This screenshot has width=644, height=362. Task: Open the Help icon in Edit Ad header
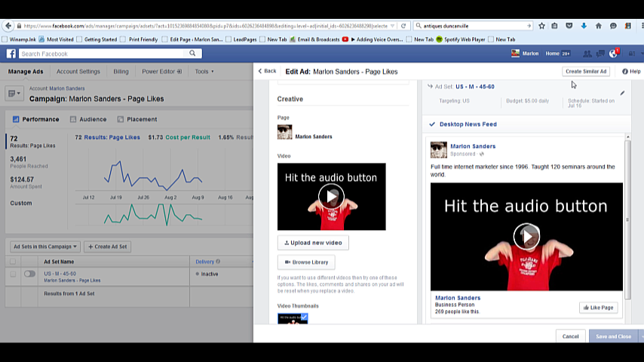pos(624,72)
